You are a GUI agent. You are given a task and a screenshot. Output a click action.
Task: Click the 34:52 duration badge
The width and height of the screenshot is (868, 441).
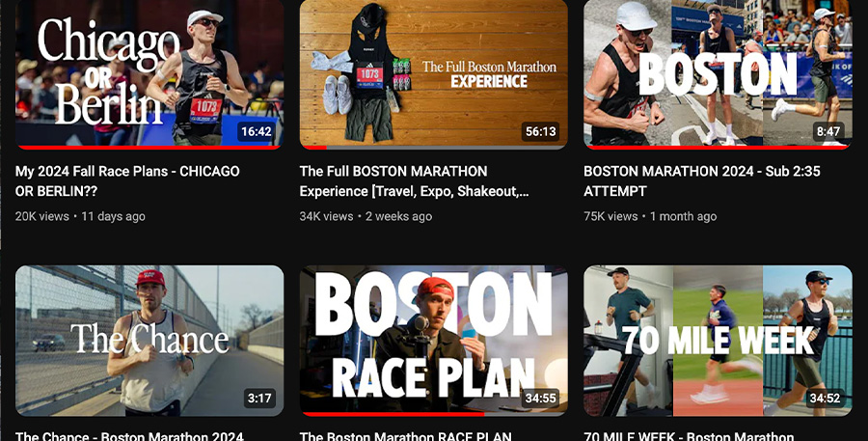826,398
